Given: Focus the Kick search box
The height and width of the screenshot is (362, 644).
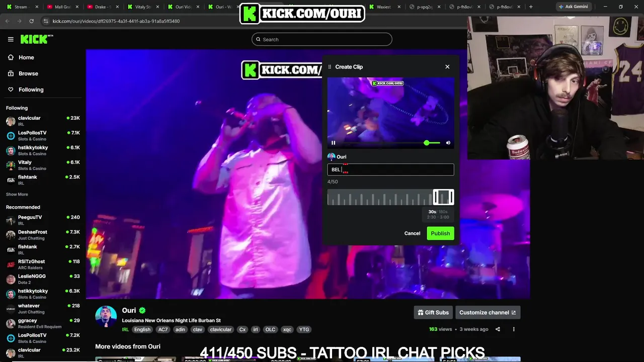Looking at the screenshot, I should [x=322, y=39].
